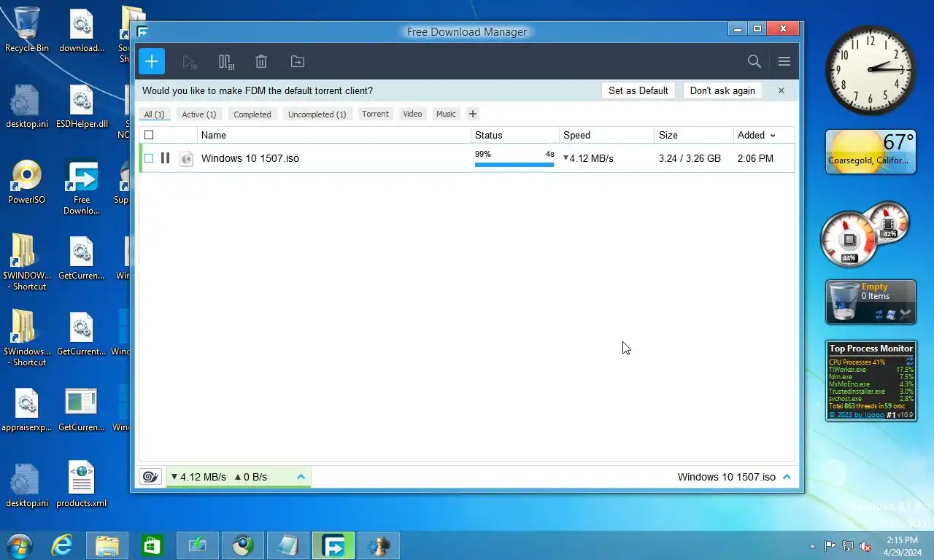This screenshot has width=934, height=560.
Task: Click the muted volume tray icon
Action: pos(866,546)
